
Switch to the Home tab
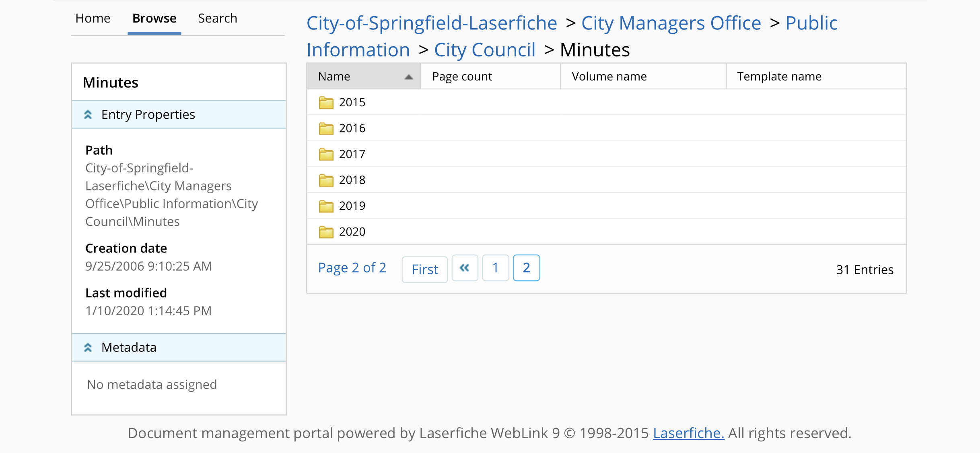[x=93, y=19]
